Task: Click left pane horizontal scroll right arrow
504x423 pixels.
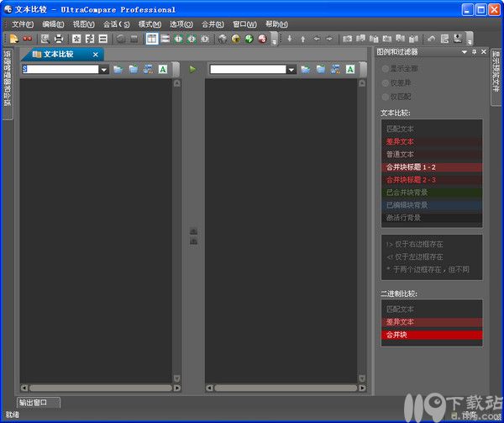Action: point(176,388)
